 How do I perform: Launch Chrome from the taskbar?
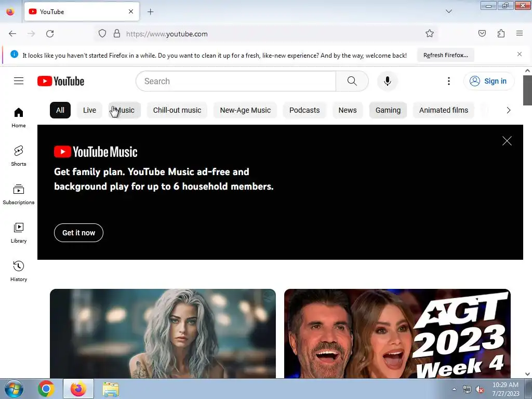(46, 389)
